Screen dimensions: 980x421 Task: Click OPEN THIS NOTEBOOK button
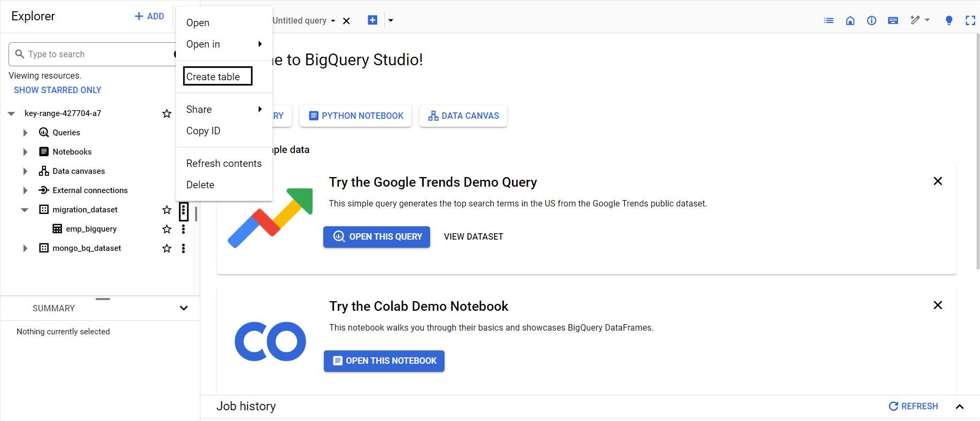point(384,361)
